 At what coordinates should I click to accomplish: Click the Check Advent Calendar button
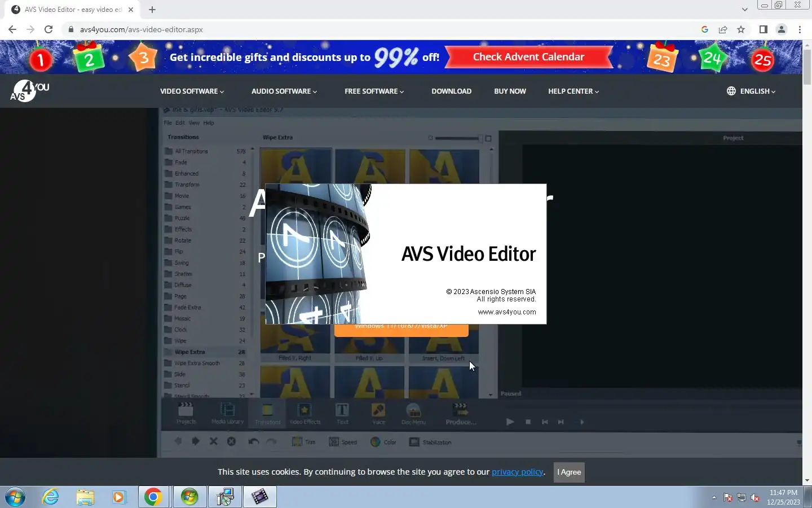tap(528, 56)
